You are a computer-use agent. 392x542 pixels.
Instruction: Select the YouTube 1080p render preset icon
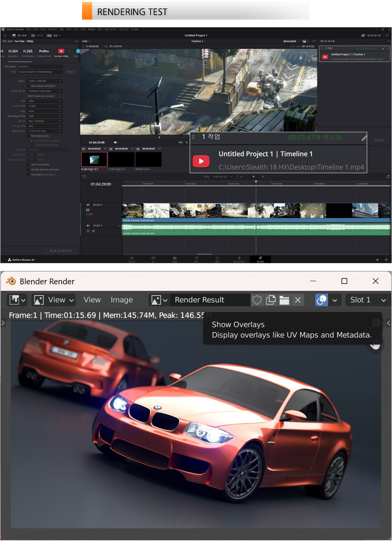(x=61, y=51)
